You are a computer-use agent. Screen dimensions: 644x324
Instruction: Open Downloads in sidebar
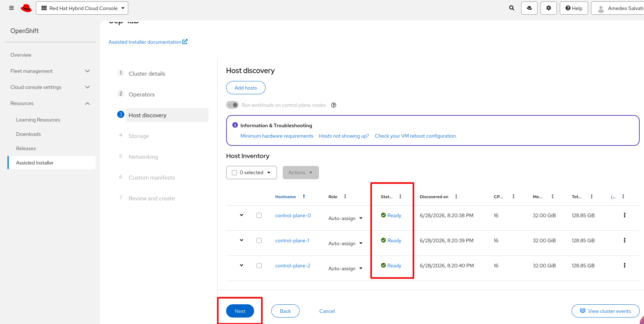[28, 134]
